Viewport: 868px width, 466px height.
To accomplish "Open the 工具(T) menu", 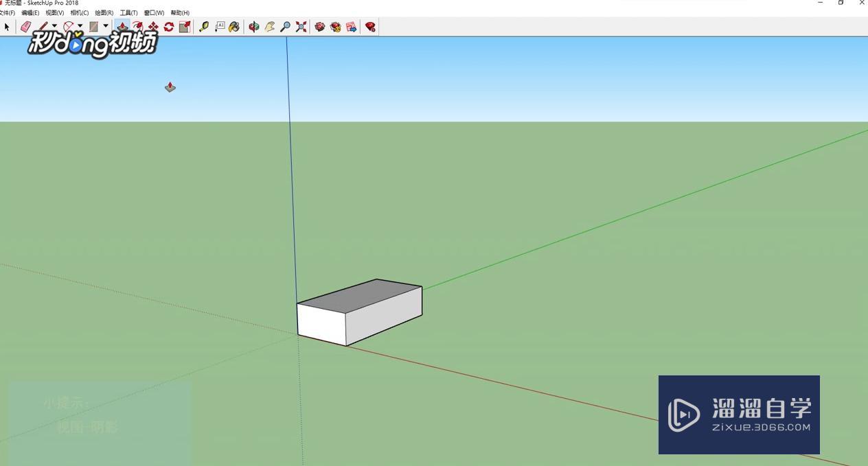I will 129,12.
